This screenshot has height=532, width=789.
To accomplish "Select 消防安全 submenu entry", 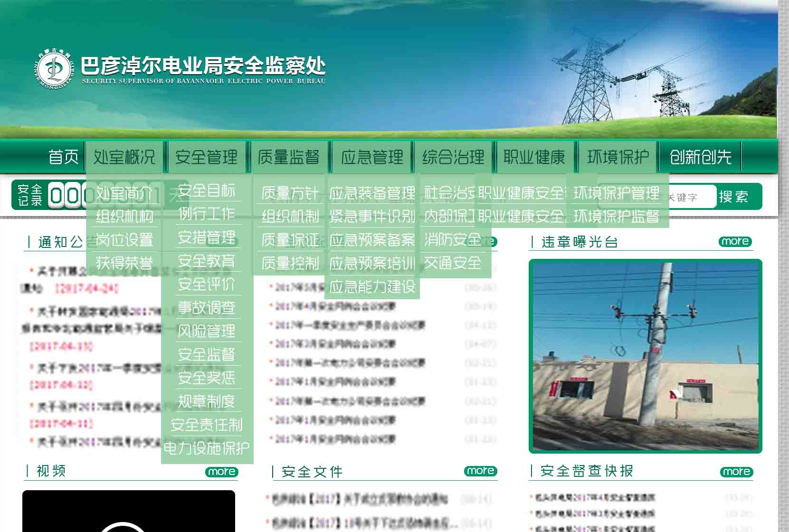I will 453,239.
